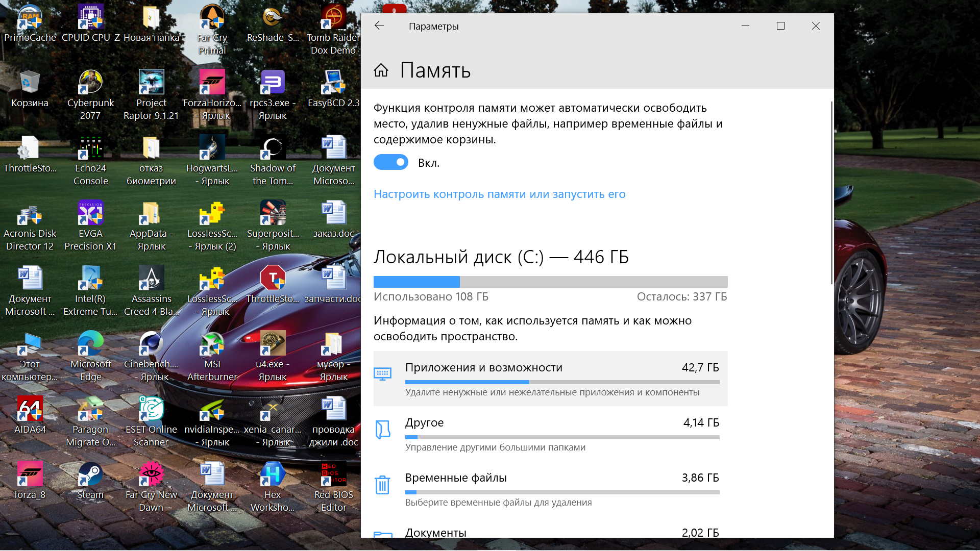This screenshot has width=980, height=551.
Task: Open 'Настроить контроль памяти или запустить его' link
Action: point(499,194)
